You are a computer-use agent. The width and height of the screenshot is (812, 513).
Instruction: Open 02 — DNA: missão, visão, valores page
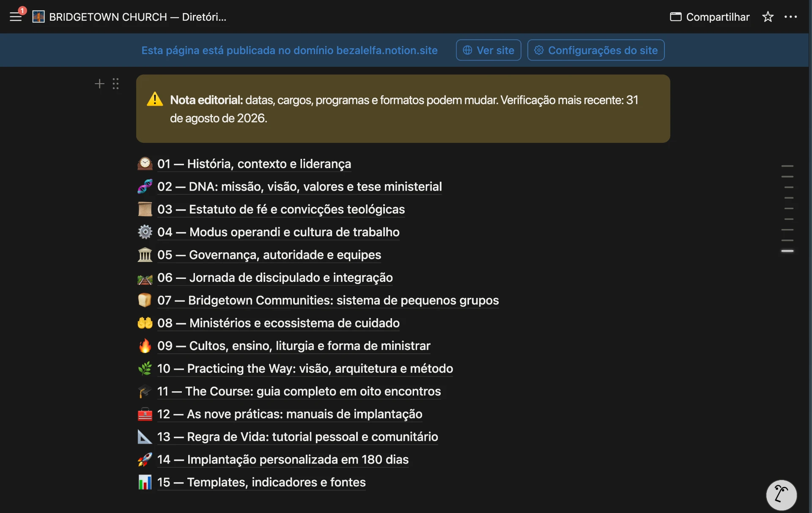coord(299,187)
